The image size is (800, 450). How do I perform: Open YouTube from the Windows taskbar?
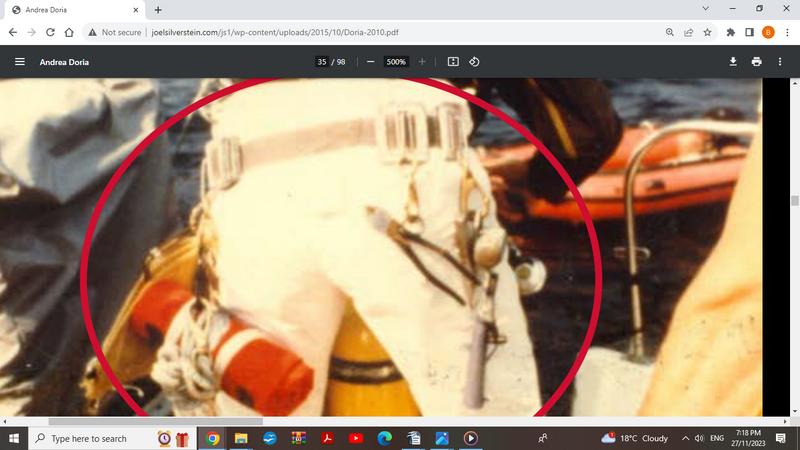pyautogui.click(x=356, y=438)
